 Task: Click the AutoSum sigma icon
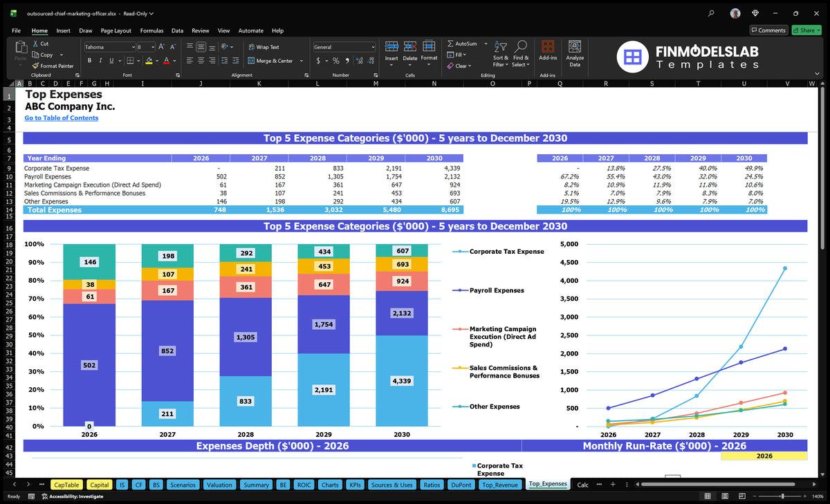click(451, 44)
